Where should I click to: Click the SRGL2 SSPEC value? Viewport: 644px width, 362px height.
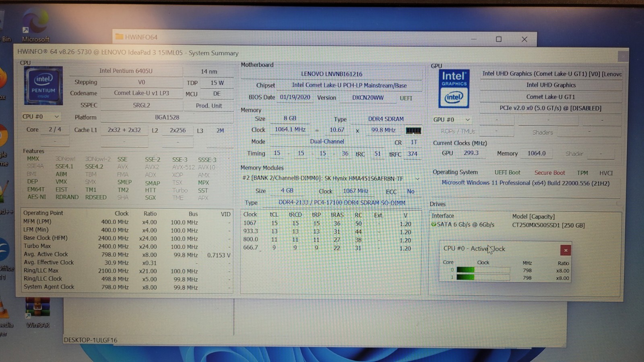pyautogui.click(x=141, y=105)
